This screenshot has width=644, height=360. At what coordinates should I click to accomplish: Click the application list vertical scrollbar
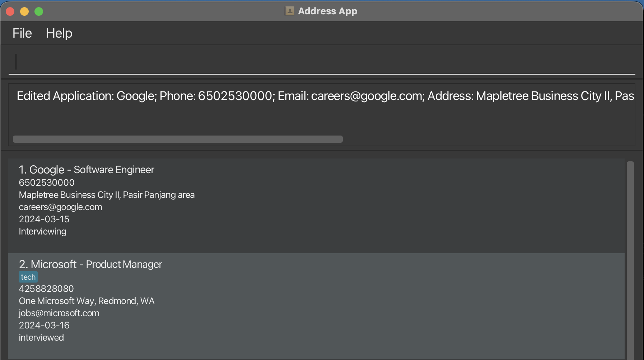coord(630,258)
